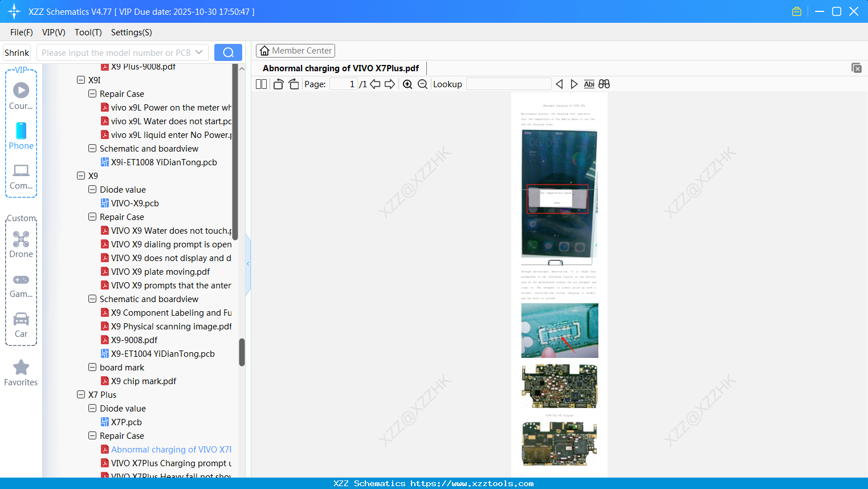Image resolution: width=868 pixels, height=489 pixels.
Task: Open X9 Physical scanning image.pdf
Action: (166, 327)
